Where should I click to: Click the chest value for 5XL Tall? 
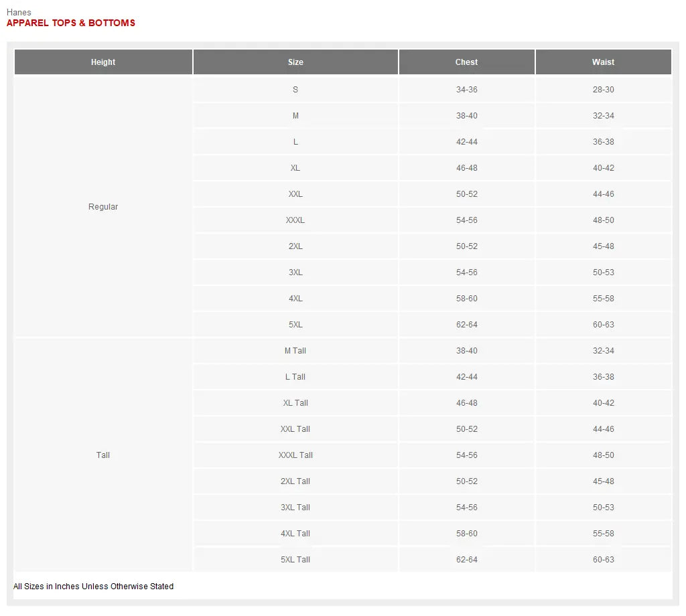[466, 560]
